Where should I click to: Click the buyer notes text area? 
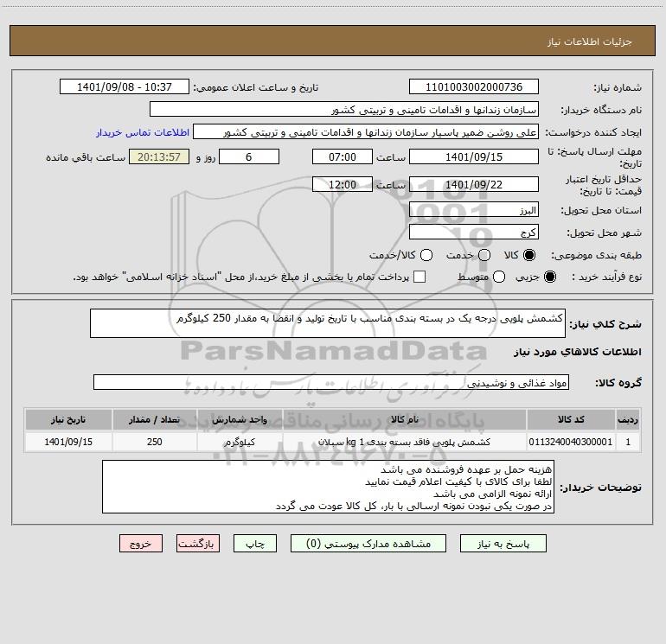[x=328, y=487]
